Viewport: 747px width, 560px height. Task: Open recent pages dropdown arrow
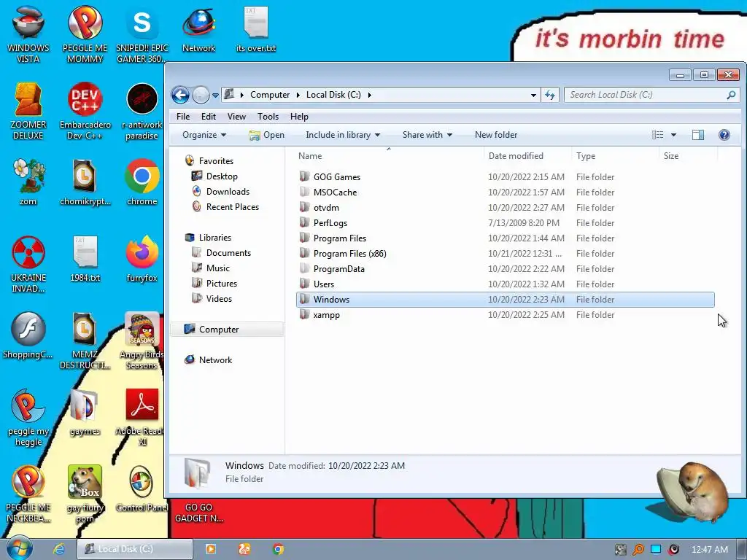click(215, 96)
